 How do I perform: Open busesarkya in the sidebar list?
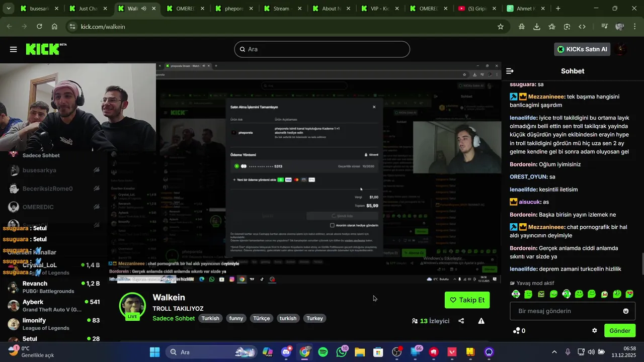point(54,170)
